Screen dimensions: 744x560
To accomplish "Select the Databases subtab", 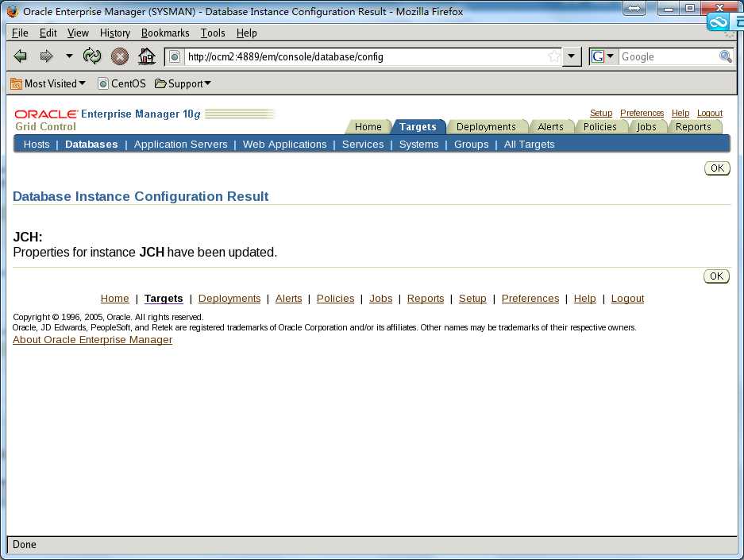I will [x=91, y=145].
